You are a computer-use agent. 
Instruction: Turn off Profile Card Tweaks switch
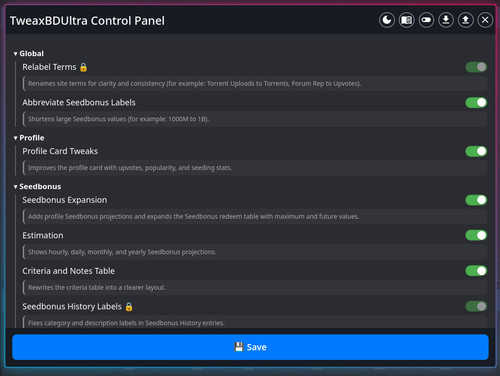click(476, 151)
